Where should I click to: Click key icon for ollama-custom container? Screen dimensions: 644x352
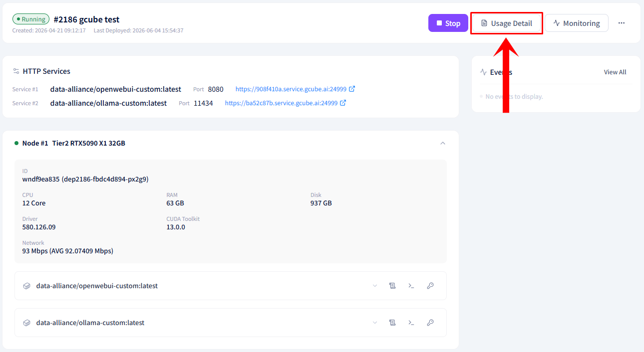tap(430, 323)
